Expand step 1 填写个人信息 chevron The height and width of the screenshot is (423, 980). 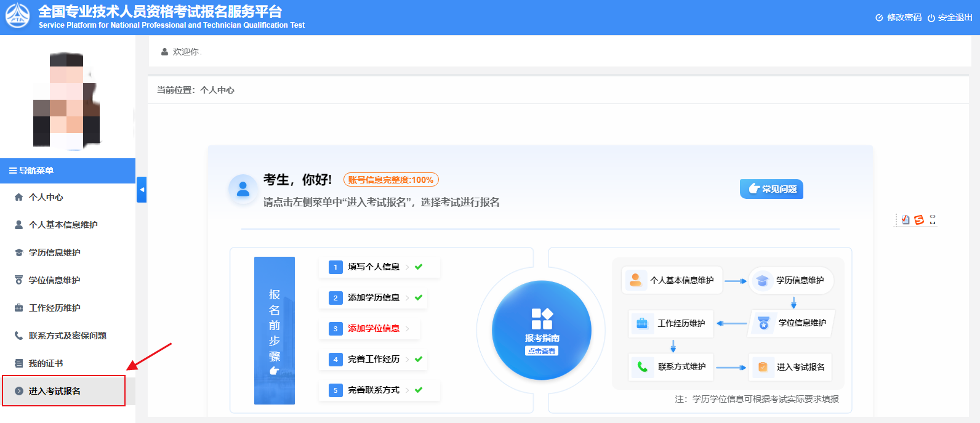pyautogui.click(x=408, y=267)
